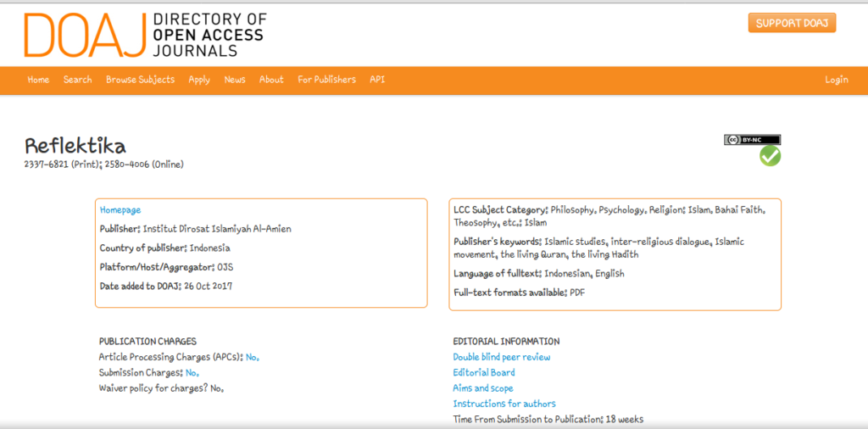Click the Article Processing Charges 'No' link
Screen dimensions: 868x429
[252, 357]
